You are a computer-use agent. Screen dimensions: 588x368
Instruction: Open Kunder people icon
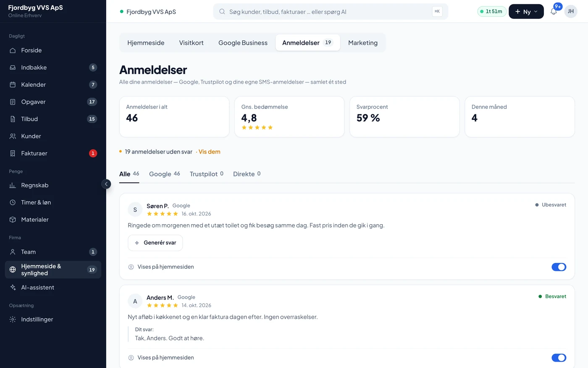(x=13, y=136)
